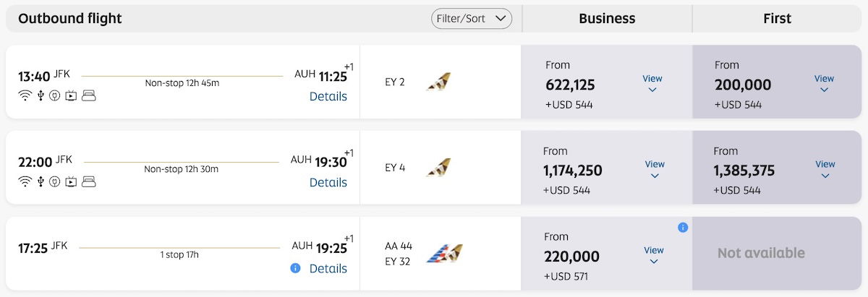Click the Etihad airline logo for EY 2
Viewport: 868px width, 297px height.
[x=438, y=82]
